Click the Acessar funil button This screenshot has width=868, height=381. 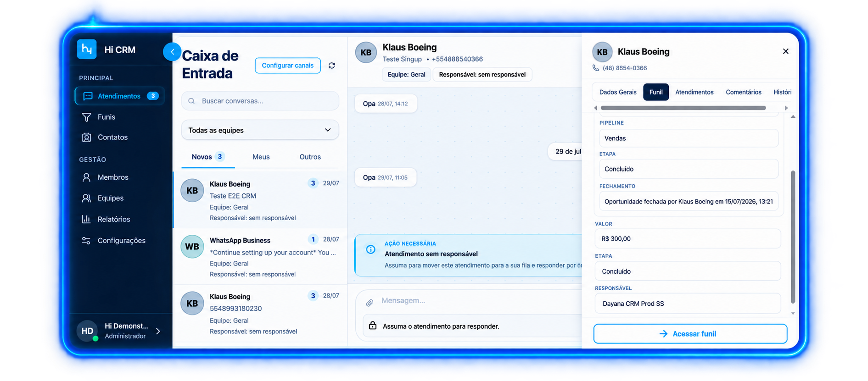point(690,334)
